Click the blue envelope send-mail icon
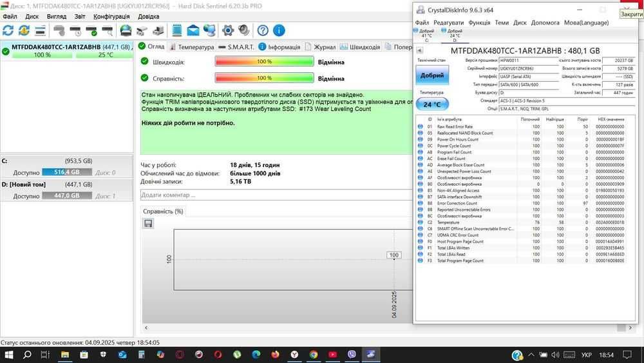 (193, 30)
